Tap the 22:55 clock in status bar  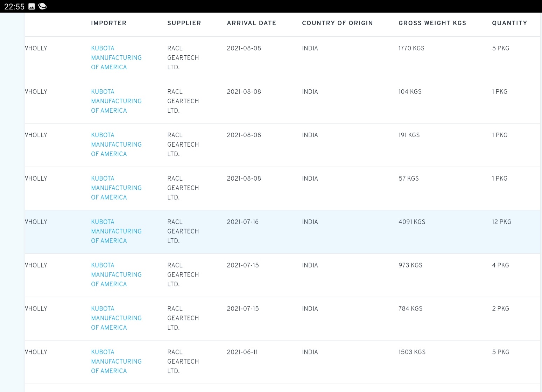14,6
